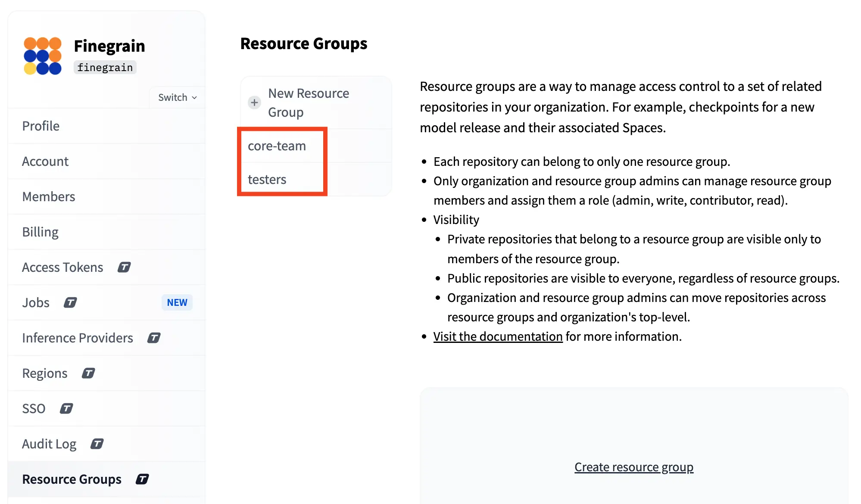Click the team badge icon beside Resource Groups

point(142,479)
